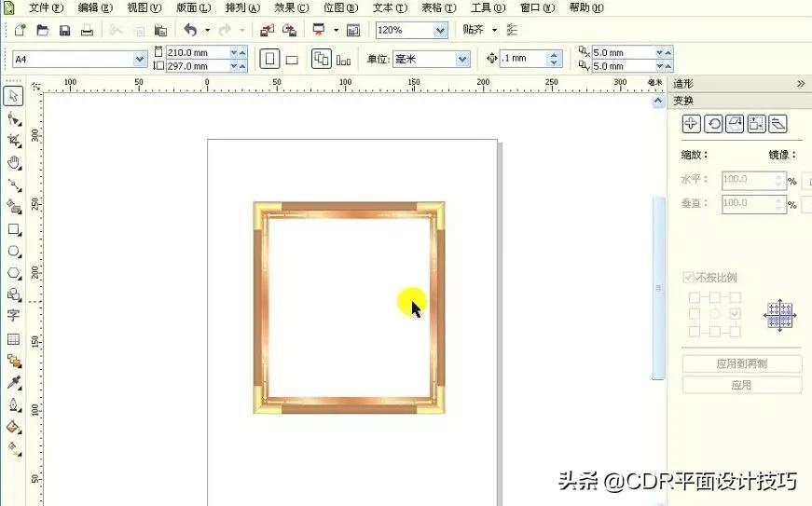
Task: Uncheck middle-right anchor point box
Action: pyautogui.click(x=735, y=314)
